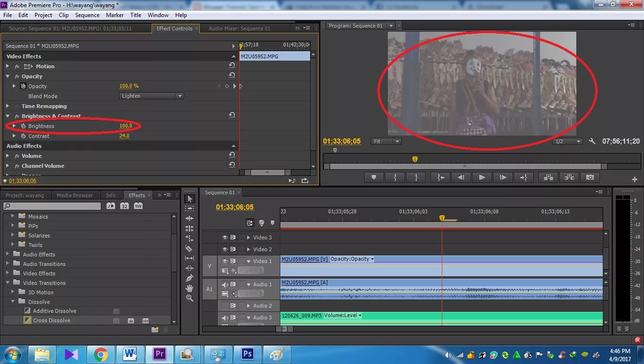Viewport: 644px width, 364px height.
Task: Select the Selection arrow tool
Action: coord(189,199)
